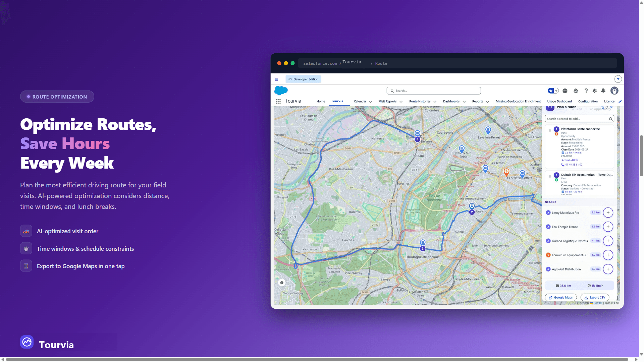Click map marker numbered 3 near Boulogne-Billancourt
This screenshot has height=362, width=644.
point(423,249)
